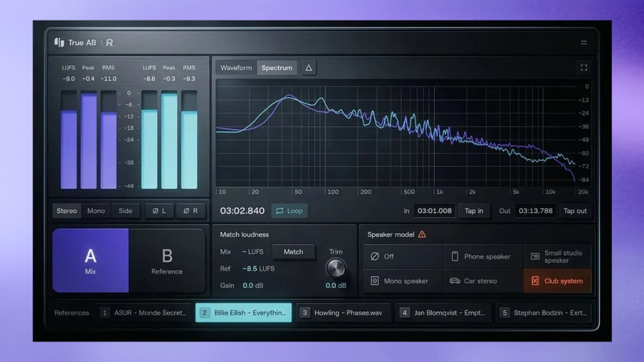Deselect the Club system speaker model
Image resolution: width=644 pixels, height=362 pixels.
point(557,281)
